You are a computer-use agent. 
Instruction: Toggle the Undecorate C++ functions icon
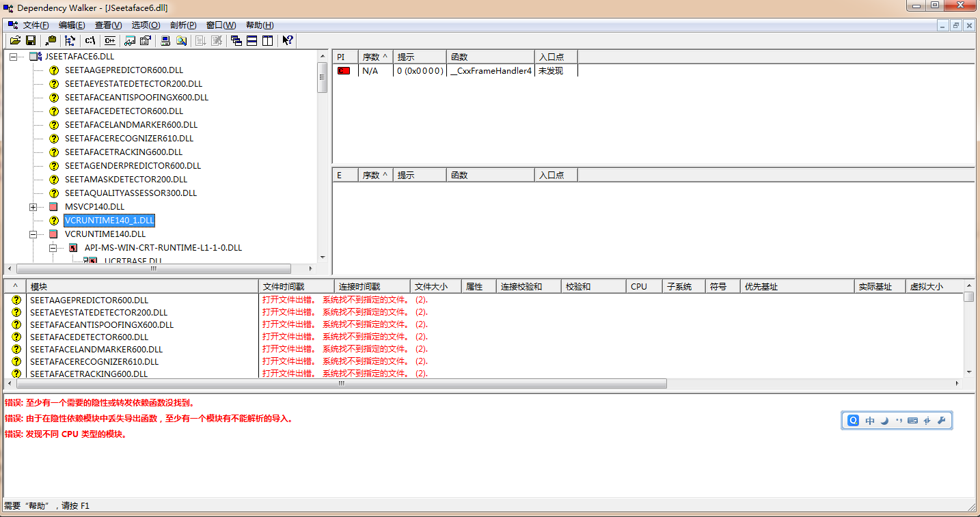point(109,40)
